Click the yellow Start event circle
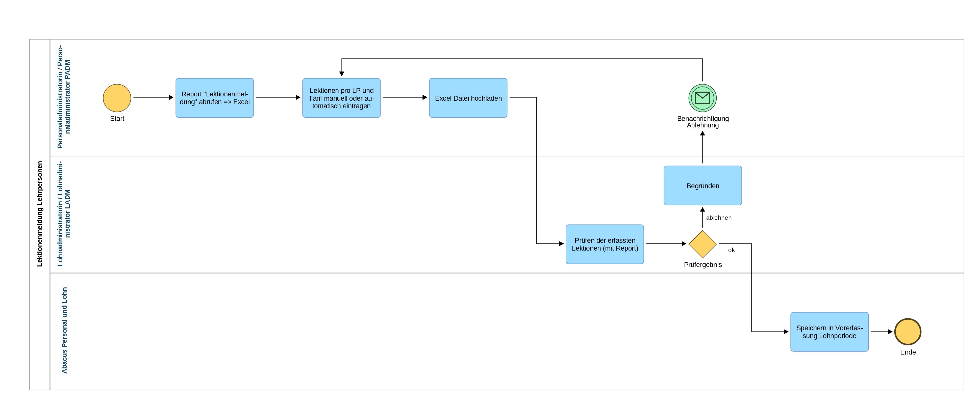 117,98
